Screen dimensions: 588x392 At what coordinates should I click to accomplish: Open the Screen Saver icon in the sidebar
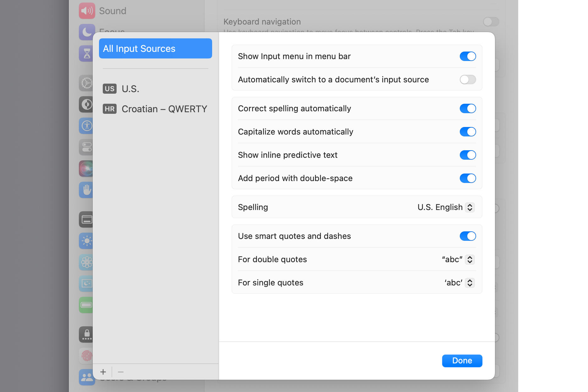(85, 284)
